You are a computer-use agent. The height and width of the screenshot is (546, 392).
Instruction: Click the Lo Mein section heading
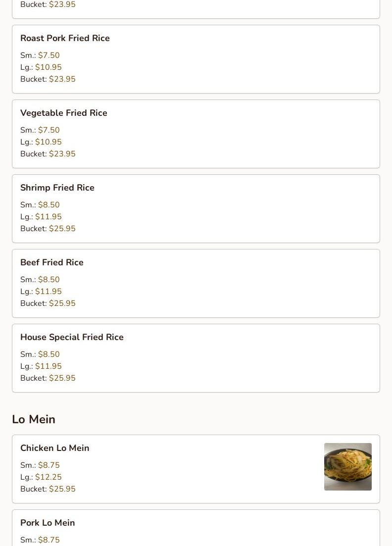pyautogui.click(x=34, y=419)
